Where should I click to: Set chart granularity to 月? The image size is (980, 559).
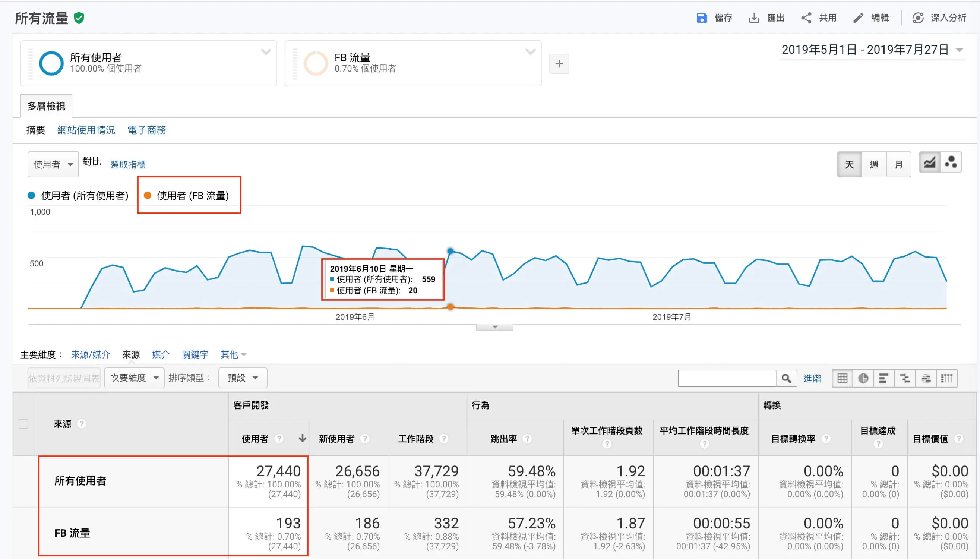pos(898,164)
